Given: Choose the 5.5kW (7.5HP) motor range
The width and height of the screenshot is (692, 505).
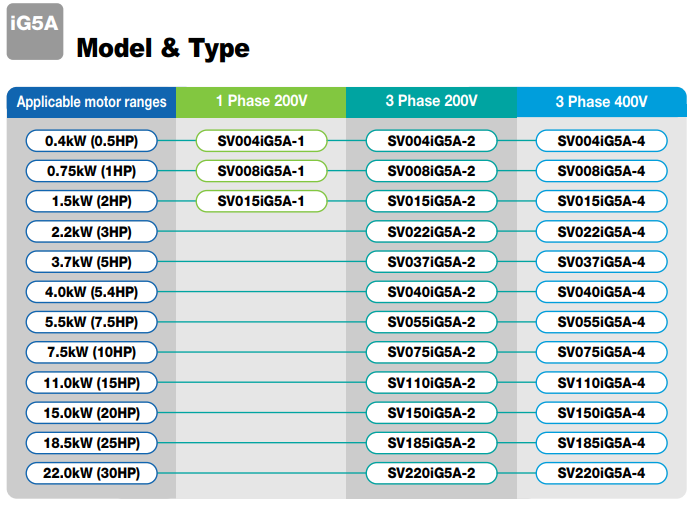Looking at the screenshot, I should pos(91,322).
